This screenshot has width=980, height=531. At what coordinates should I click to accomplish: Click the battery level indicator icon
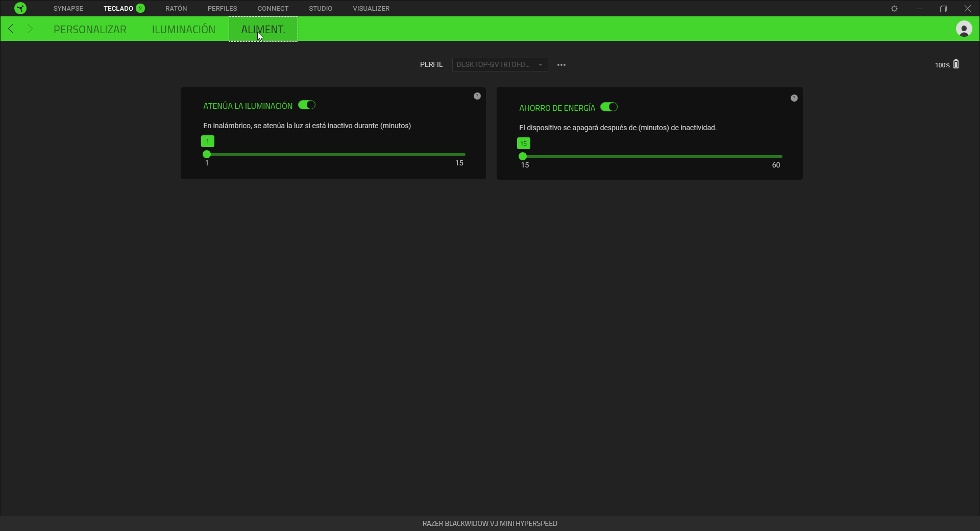(x=956, y=64)
